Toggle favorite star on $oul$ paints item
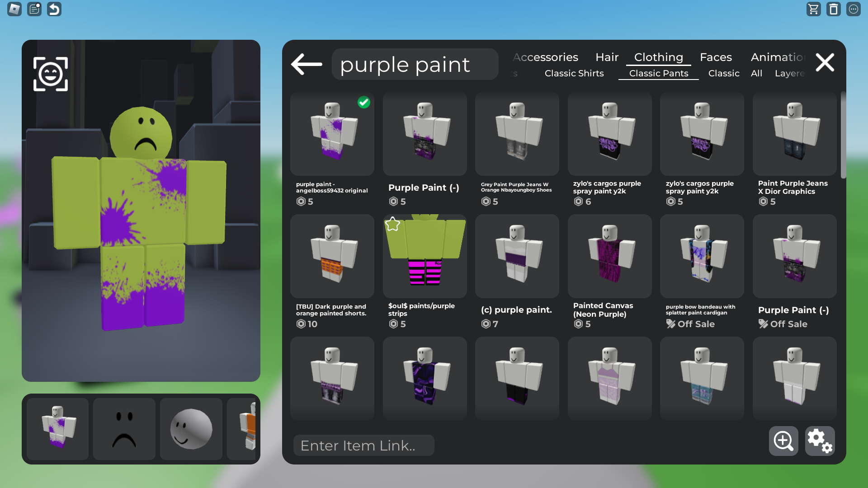This screenshot has width=868, height=488. point(392,224)
